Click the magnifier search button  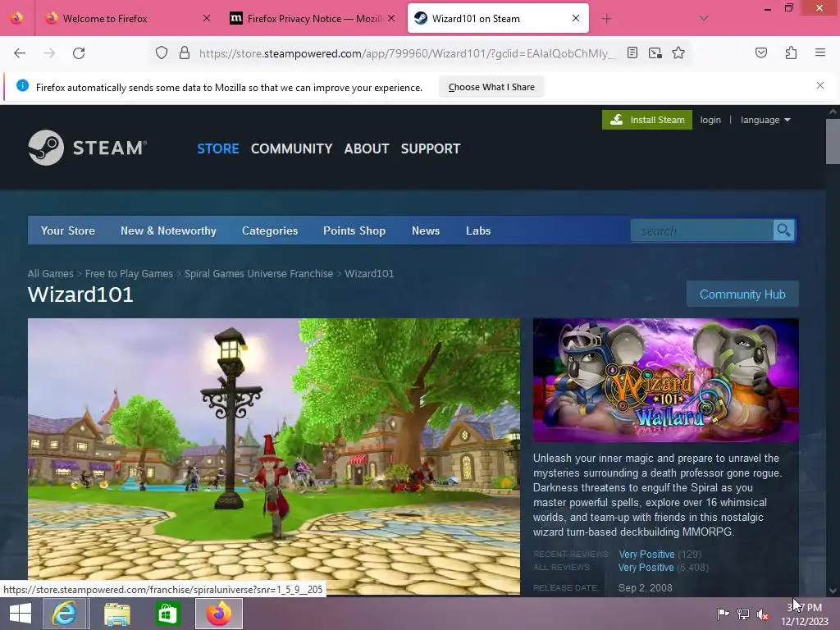click(783, 231)
